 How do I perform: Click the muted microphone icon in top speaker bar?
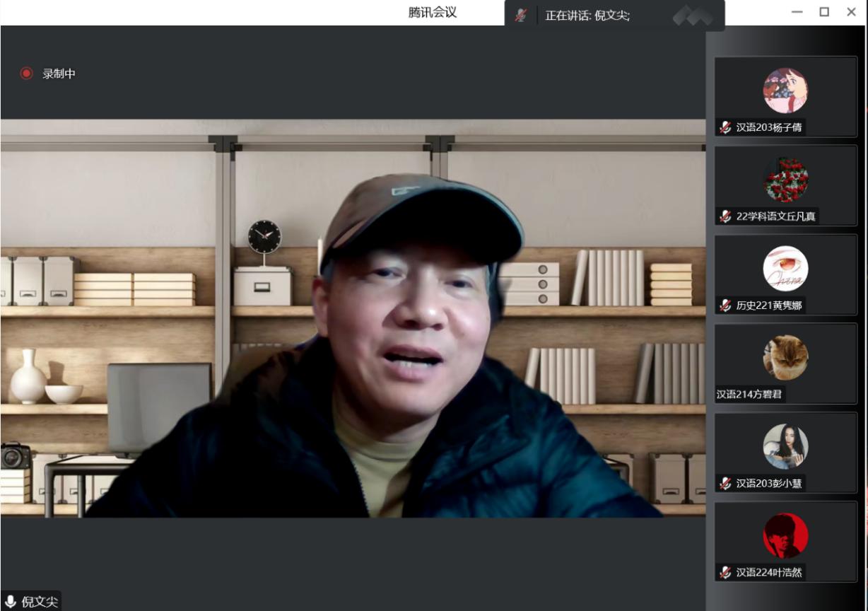click(x=521, y=16)
